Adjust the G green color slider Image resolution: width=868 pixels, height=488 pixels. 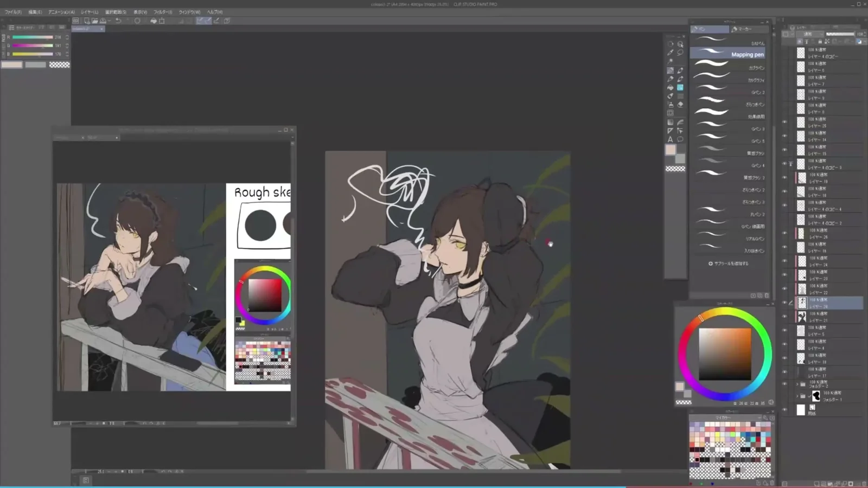33,46
